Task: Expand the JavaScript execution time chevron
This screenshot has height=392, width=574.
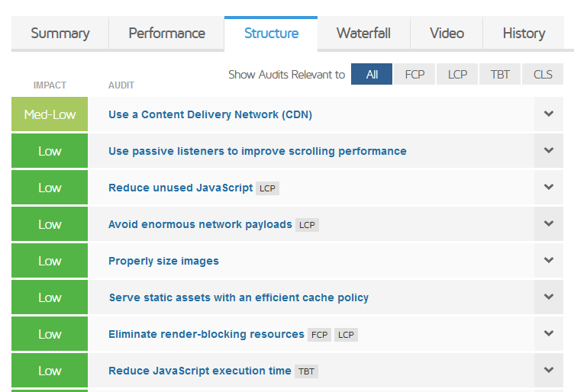Action: [548, 370]
